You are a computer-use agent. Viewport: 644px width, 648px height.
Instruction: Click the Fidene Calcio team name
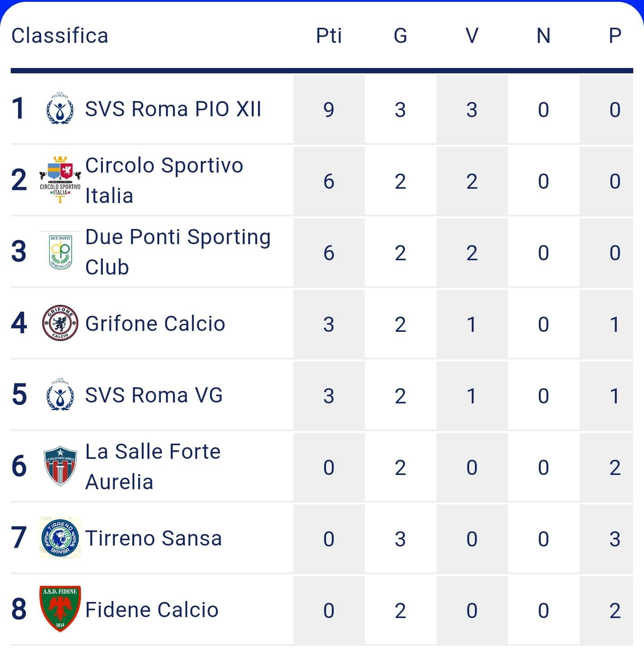(152, 610)
